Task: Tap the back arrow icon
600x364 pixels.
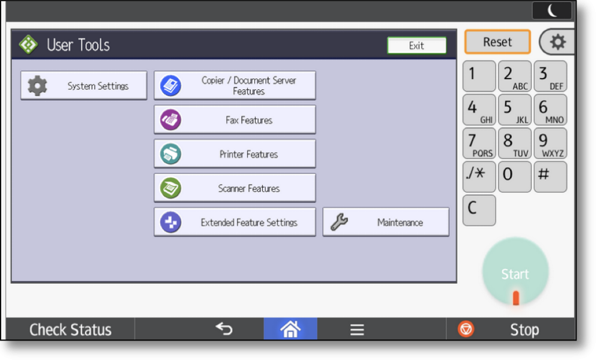Action: tap(224, 329)
